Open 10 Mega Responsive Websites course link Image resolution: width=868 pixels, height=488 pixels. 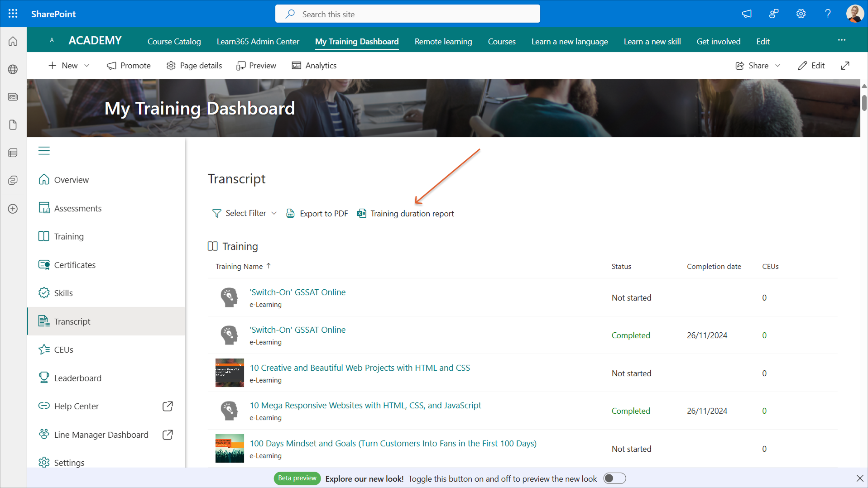pos(365,405)
